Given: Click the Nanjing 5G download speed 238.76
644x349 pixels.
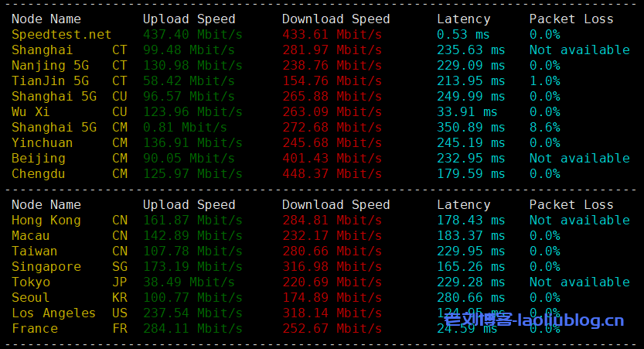Looking at the screenshot, I should 305,66.
